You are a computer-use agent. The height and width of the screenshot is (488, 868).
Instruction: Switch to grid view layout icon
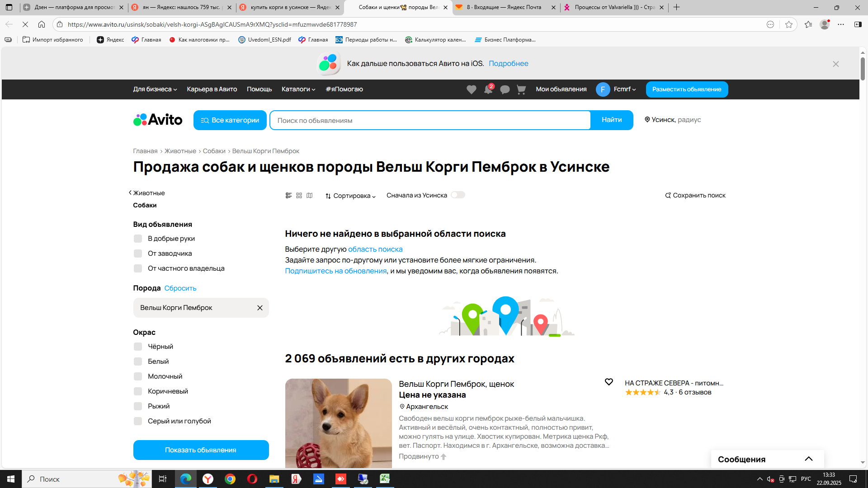(x=299, y=196)
